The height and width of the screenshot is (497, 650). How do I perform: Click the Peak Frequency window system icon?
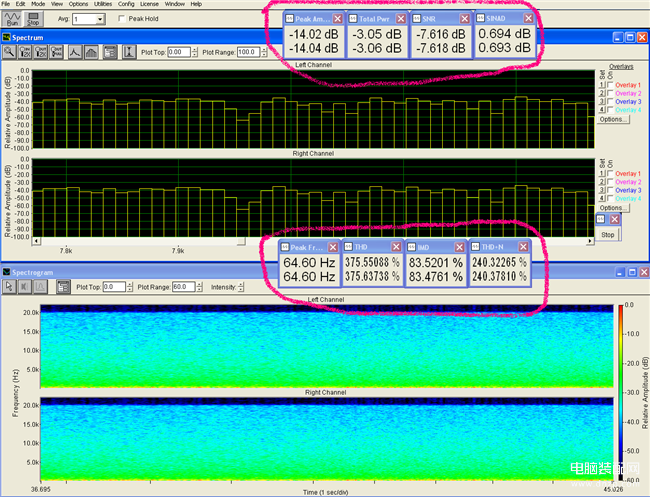[284, 247]
